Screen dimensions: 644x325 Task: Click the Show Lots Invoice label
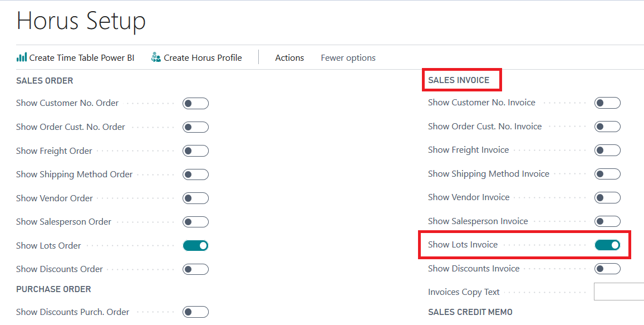point(463,245)
